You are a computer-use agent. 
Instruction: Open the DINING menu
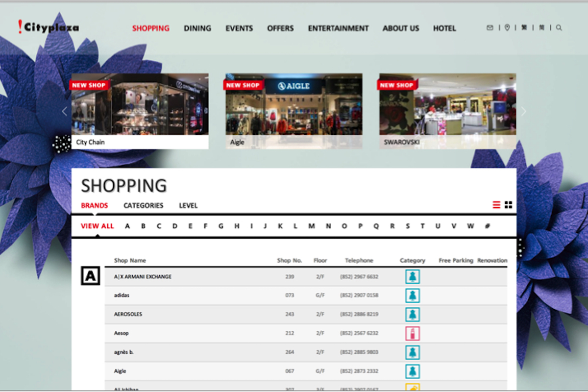point(197,28)
